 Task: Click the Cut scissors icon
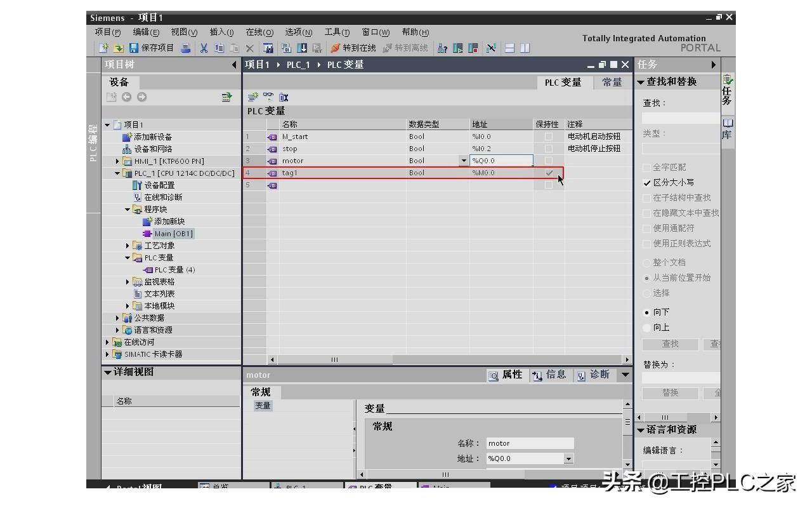click(x=204, y=48)
